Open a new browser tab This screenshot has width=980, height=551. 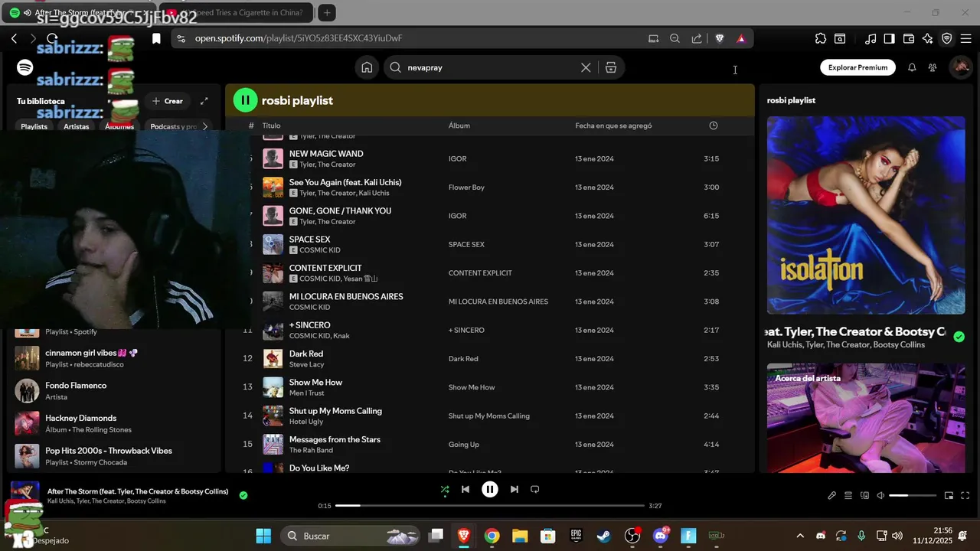327,12
